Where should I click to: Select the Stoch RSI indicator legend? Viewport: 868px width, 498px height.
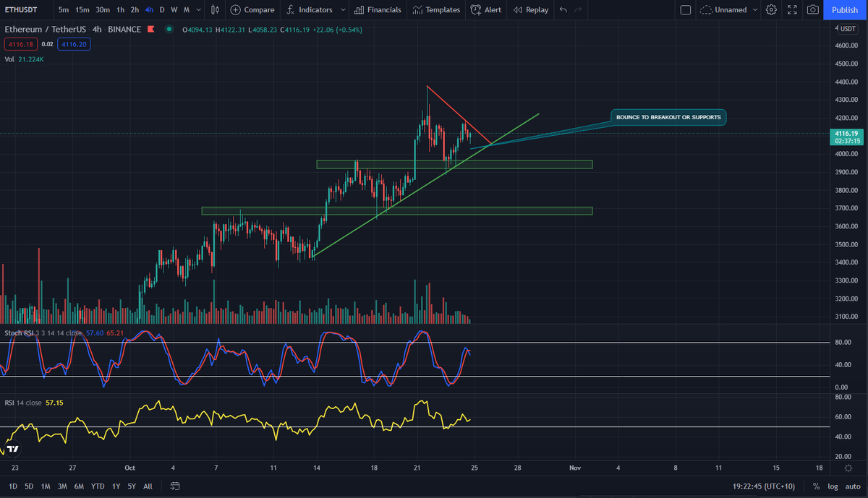pos(43,332)
